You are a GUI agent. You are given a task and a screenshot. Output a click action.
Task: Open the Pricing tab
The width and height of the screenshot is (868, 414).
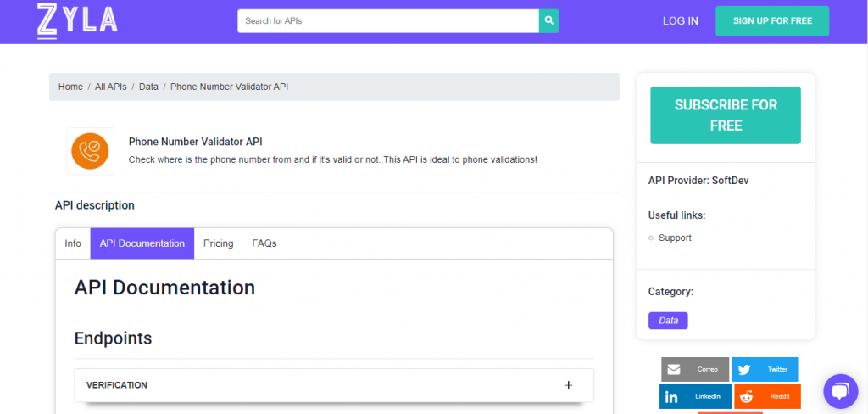[x=218, y=243]
